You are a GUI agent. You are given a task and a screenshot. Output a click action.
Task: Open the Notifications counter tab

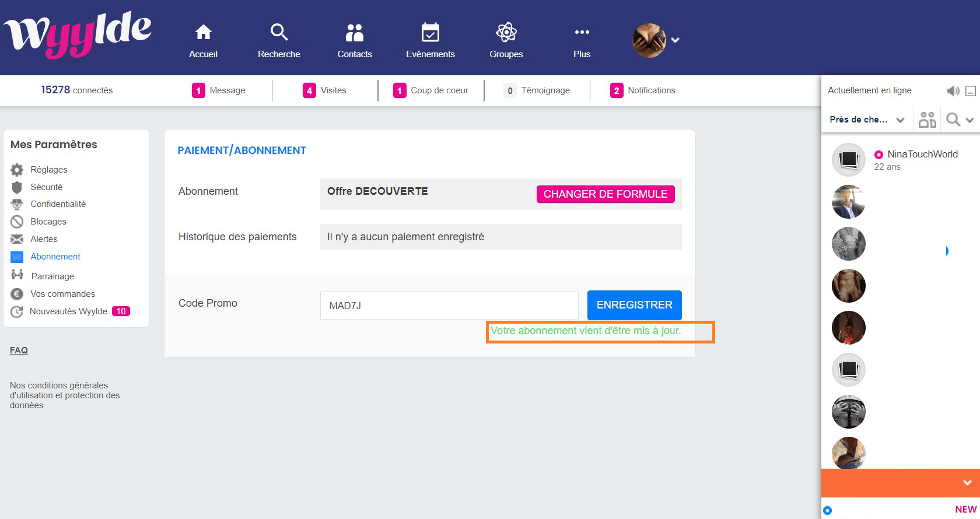(x=642, y=90)
